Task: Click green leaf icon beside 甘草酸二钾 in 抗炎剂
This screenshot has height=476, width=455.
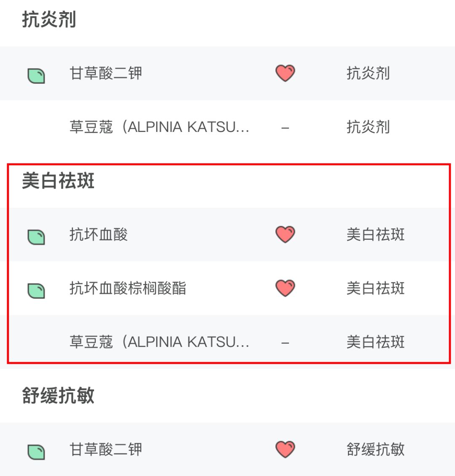Action: pos(36,75)
